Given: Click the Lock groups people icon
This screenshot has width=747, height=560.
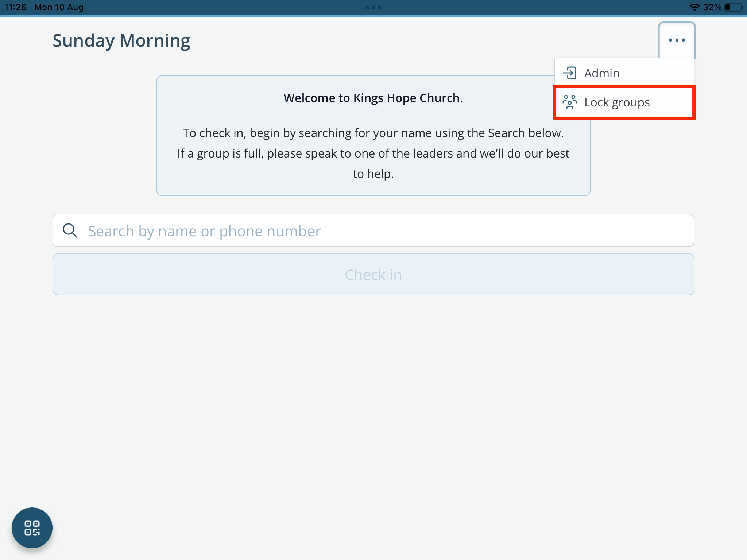Looking at the screenshot, I should [569, 102].
